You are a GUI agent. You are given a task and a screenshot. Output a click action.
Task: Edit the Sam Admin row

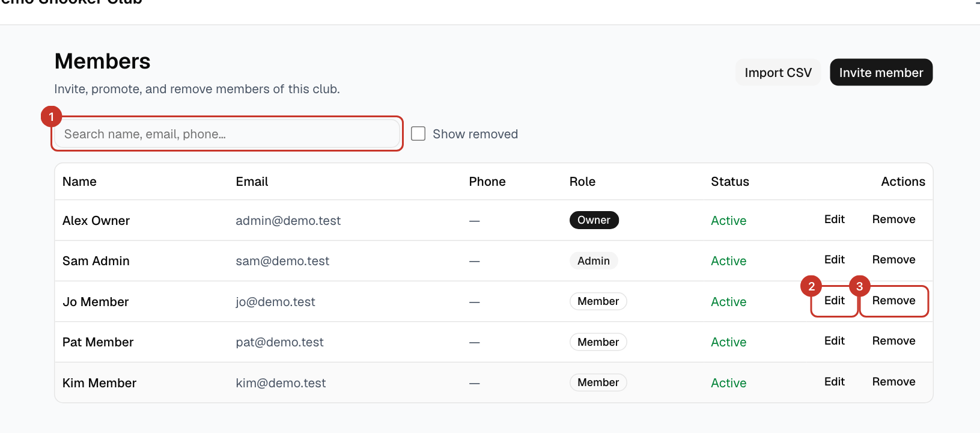pos(835,260)
